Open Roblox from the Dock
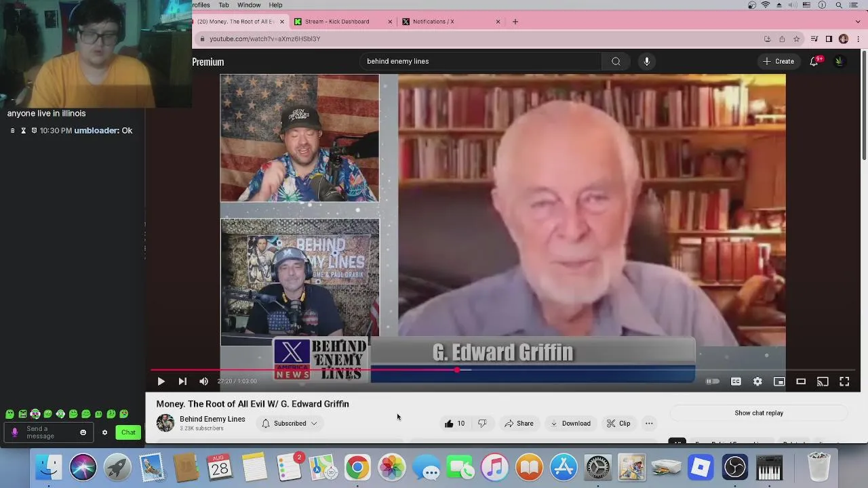The width and height of the screenshot is (868, 488). click(701, 468)
